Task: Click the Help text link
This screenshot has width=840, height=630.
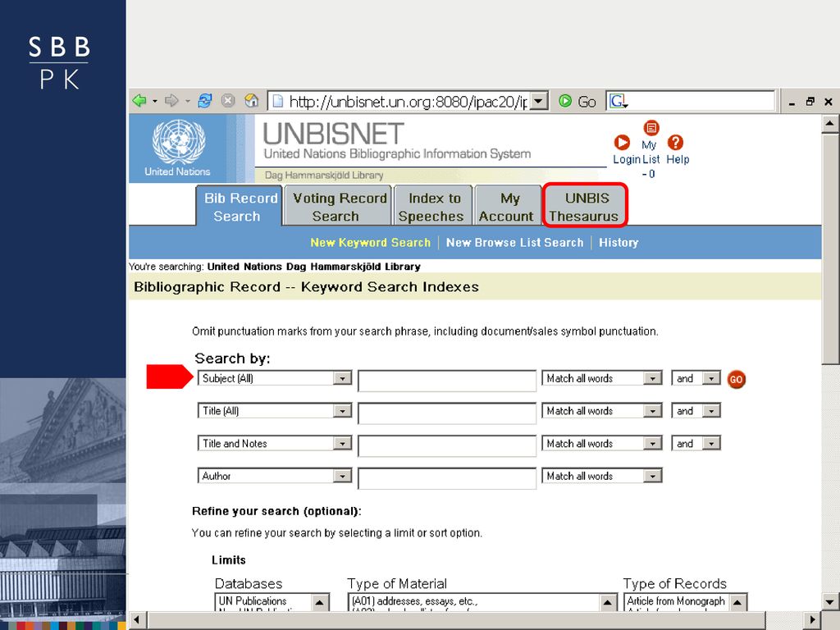Action: pos(678,160)
